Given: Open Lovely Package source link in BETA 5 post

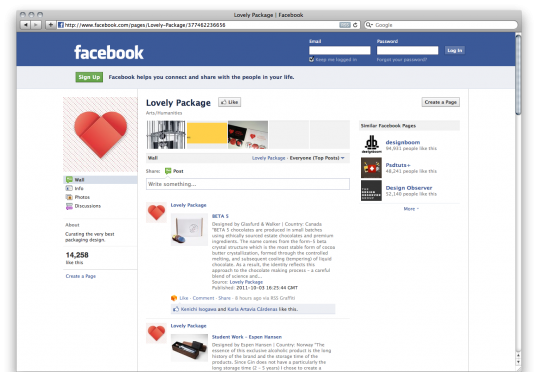Looking at the screenshot, I should tap(246, 282).
